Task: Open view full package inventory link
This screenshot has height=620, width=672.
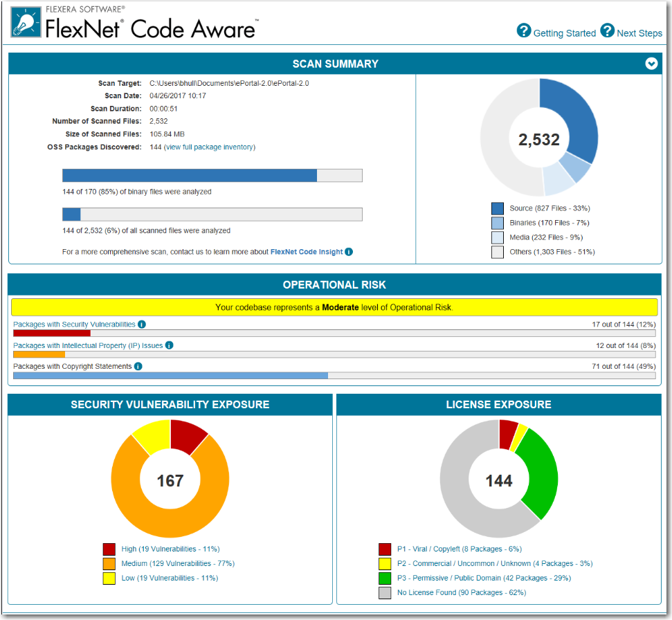Action: coord(210,147)
